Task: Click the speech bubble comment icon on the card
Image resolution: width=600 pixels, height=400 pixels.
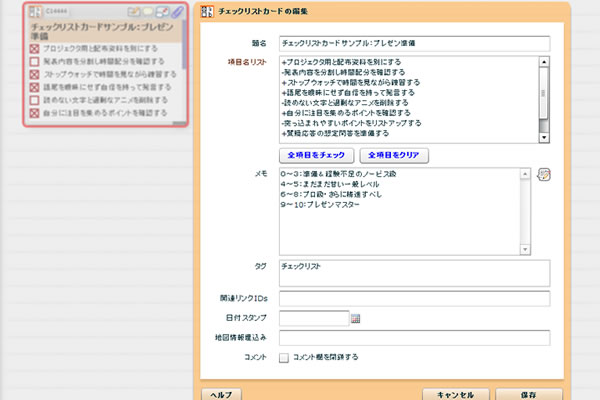Action: tap(148, 11)
